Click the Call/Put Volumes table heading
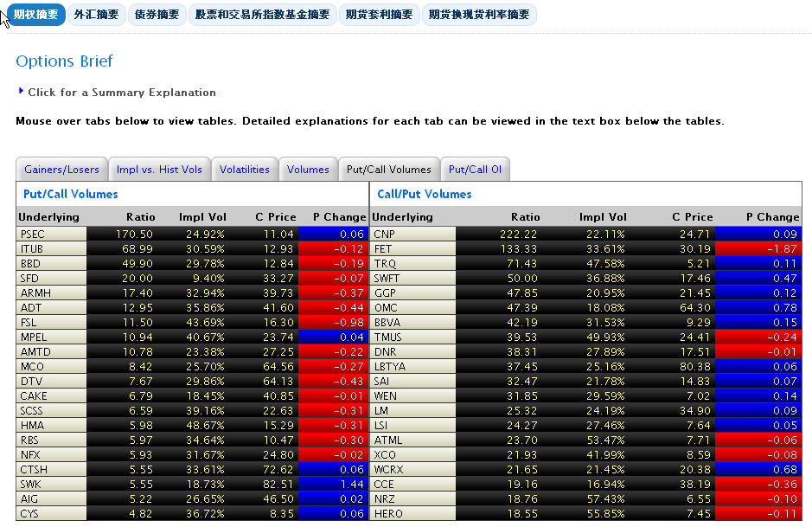 424,195
